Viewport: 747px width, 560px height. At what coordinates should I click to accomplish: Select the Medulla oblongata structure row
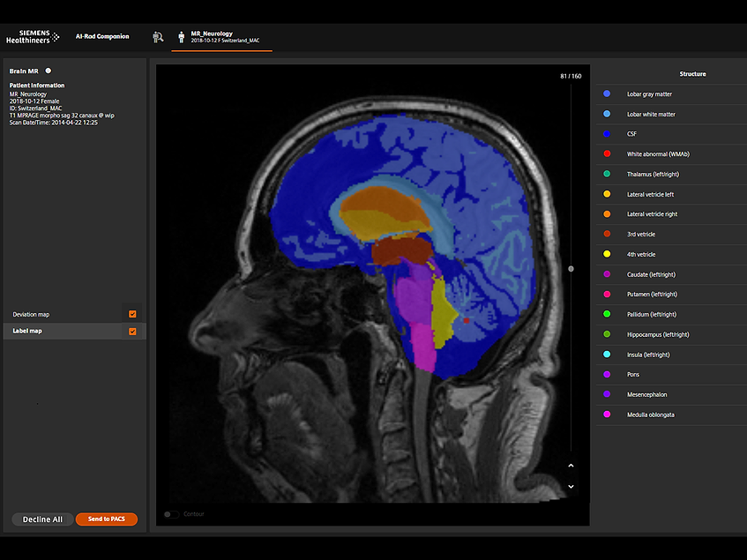point(669,414)
